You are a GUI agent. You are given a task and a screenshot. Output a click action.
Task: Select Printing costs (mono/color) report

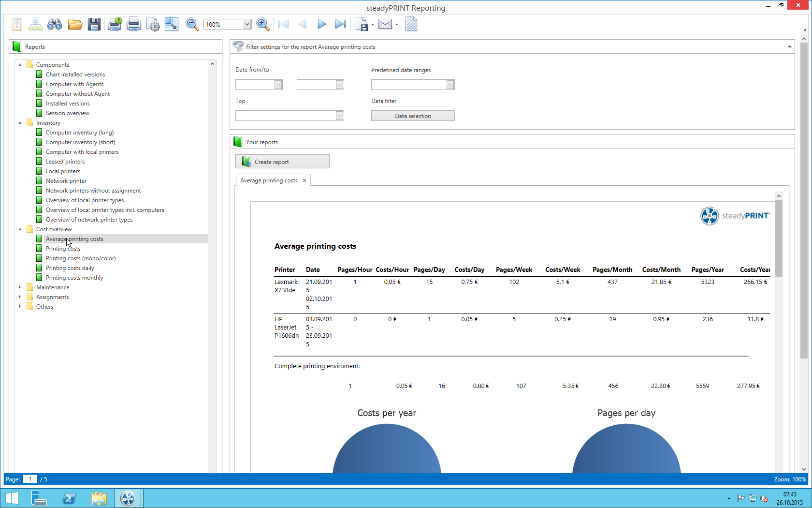pos(81,258)
